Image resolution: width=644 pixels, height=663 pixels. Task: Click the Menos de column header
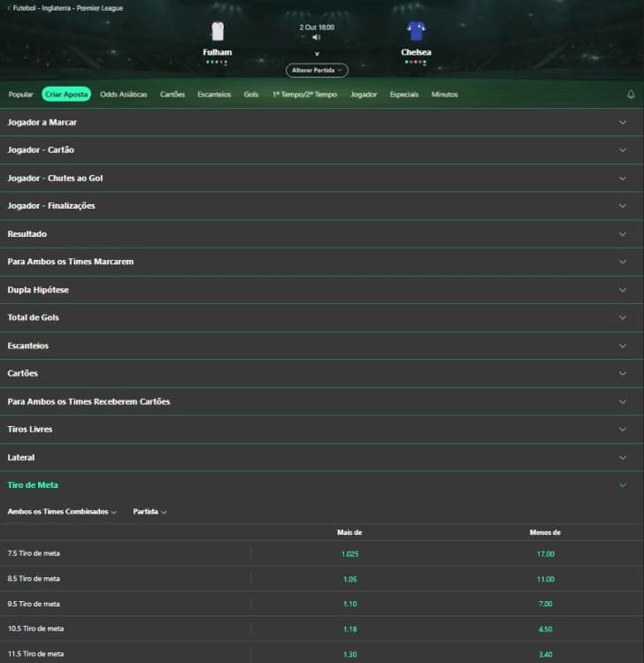(x=545, y=532)
